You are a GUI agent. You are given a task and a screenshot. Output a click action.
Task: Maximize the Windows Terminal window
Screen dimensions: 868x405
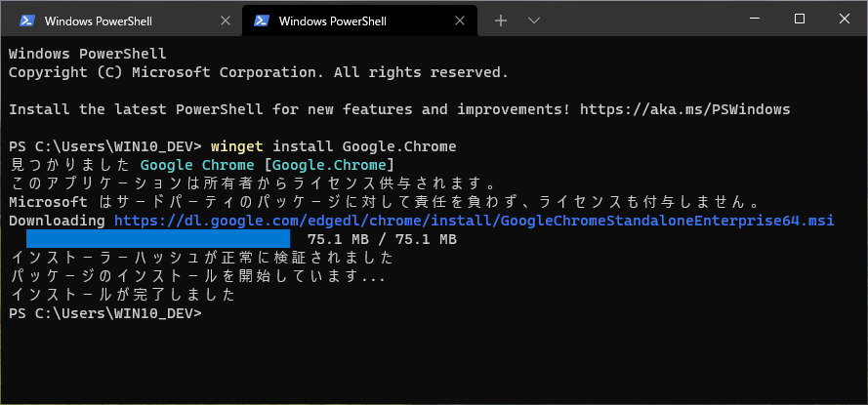800,20
